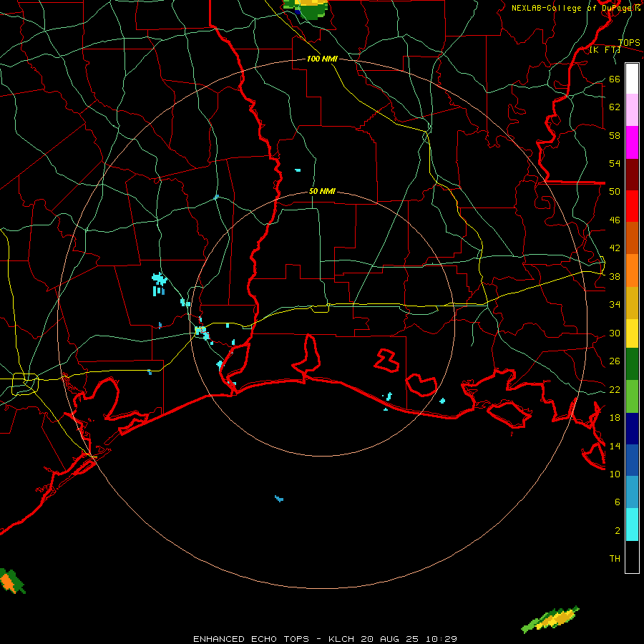Viewport: 644px width, 644px height.
Task: Click the light pink 62 kft swatch
Action: pos(632,110)
